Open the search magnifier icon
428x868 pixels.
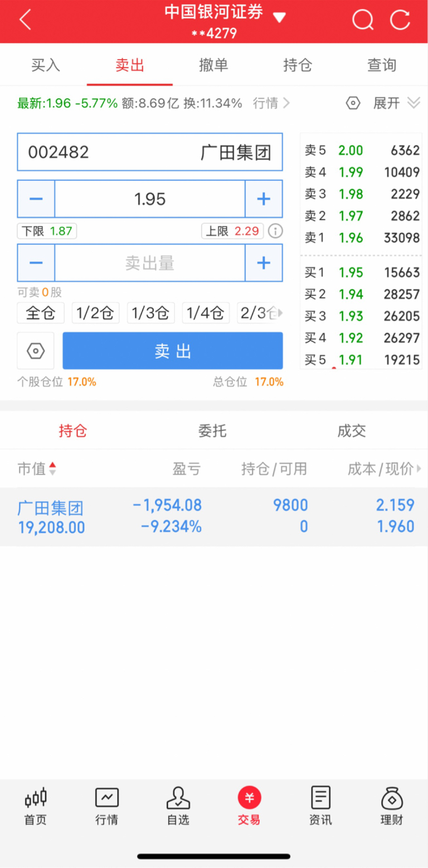[363, 21]
